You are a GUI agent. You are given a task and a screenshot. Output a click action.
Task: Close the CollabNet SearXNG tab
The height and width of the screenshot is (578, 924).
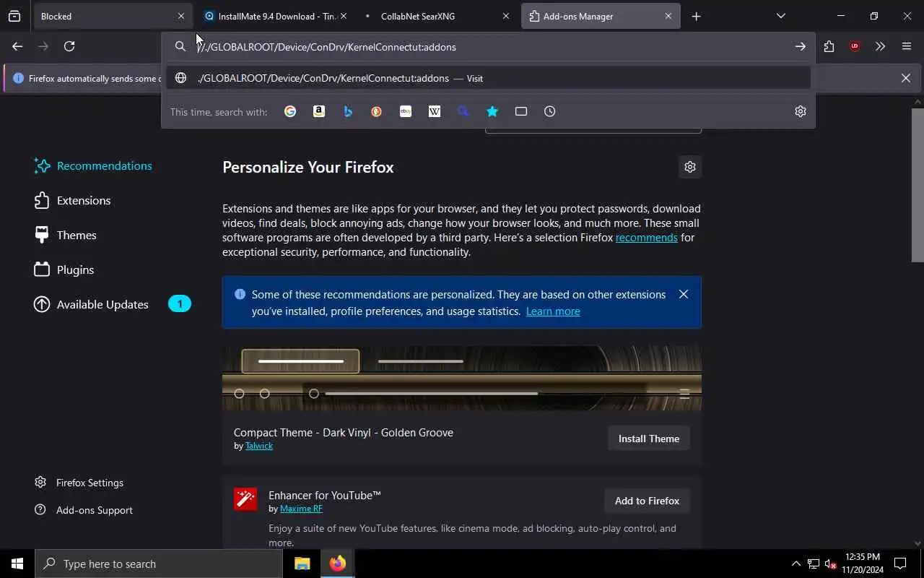(505, 16)
